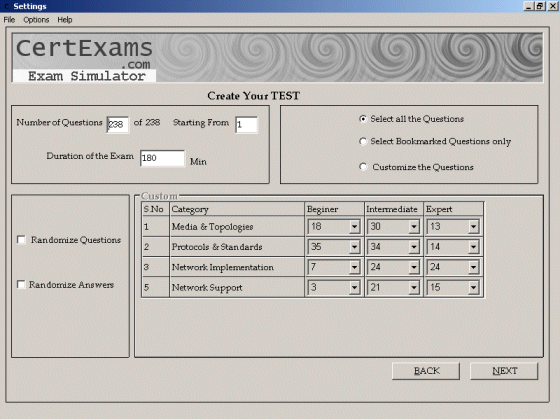This screenshot has width=560, height=420.
Task: Enable the Randomize Answers checkbox
Action: click(x=21, y=285)
